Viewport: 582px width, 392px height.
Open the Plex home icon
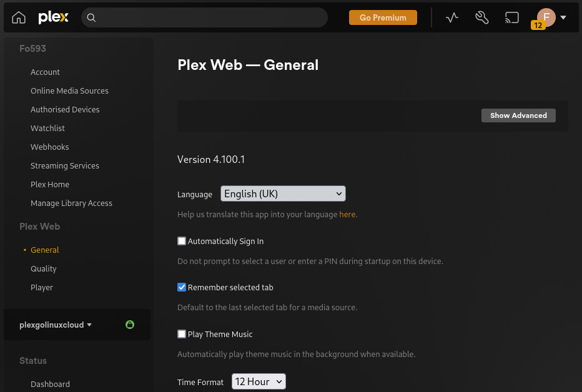19,17
